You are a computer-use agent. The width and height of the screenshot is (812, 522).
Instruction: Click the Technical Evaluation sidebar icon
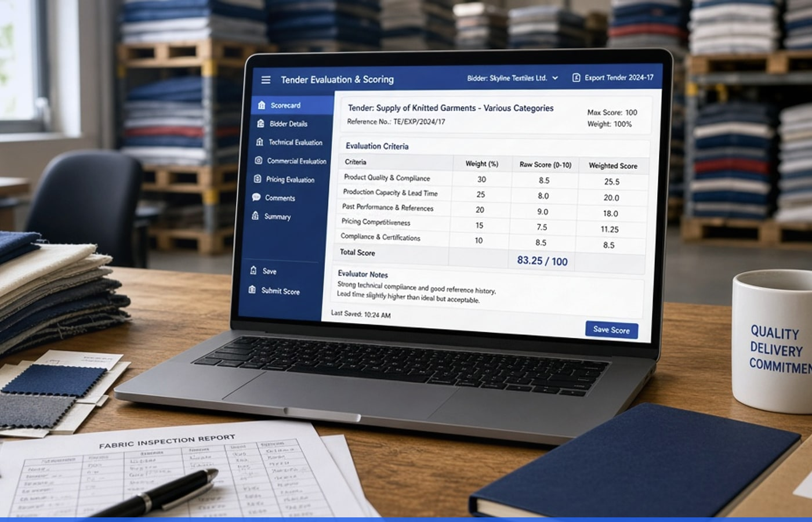tap(259, 142)
